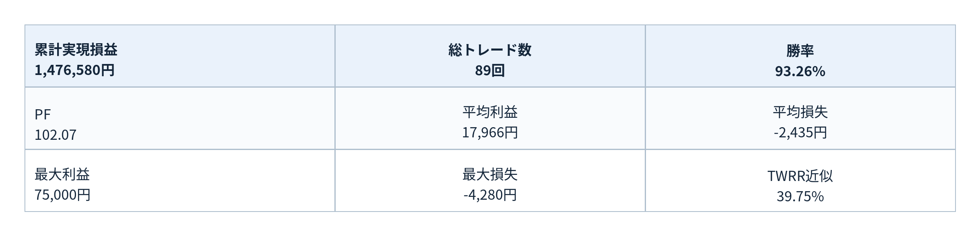Click the 累計実現損益 label
Viewport: 980px width, 236px height.
pos(76,50)
